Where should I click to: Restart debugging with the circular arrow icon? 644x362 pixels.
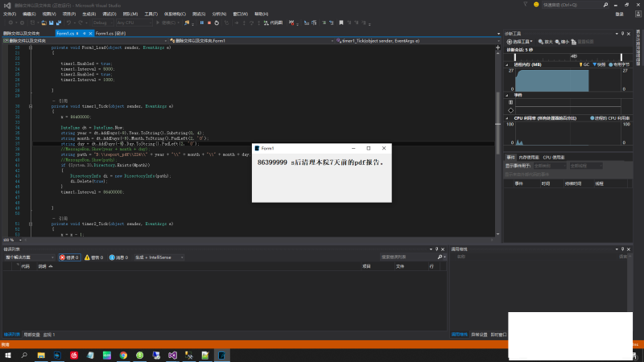tap(217, 23)
